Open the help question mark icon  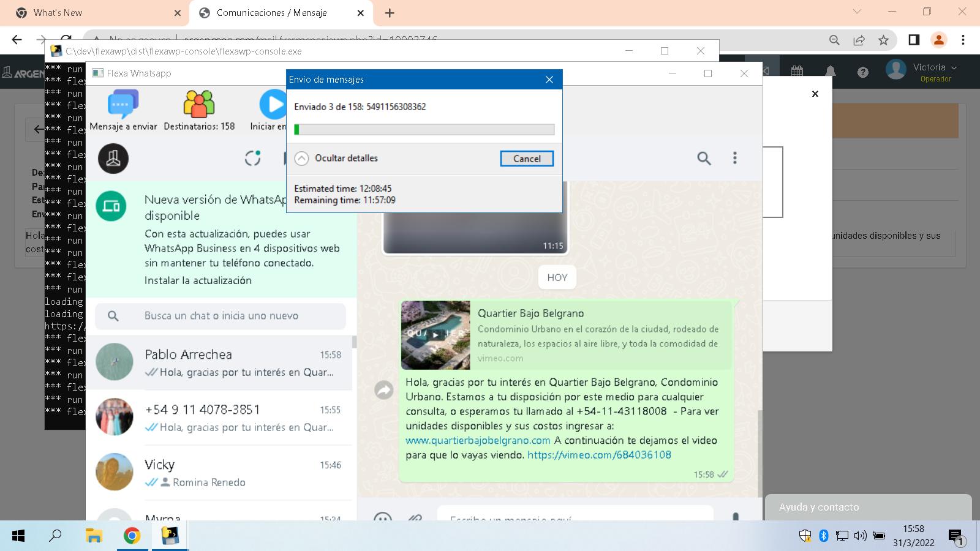pyautogui.click(x=863, y=72)
